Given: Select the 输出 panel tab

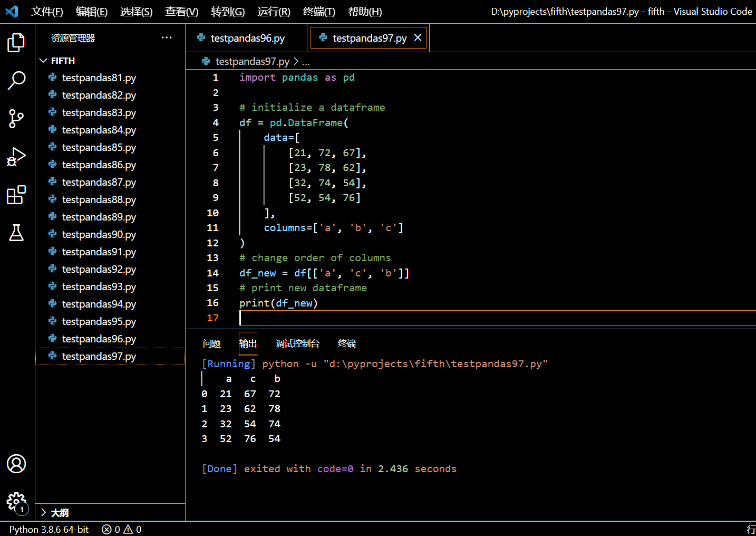Looking at the screenshot, I should [248, 343].
